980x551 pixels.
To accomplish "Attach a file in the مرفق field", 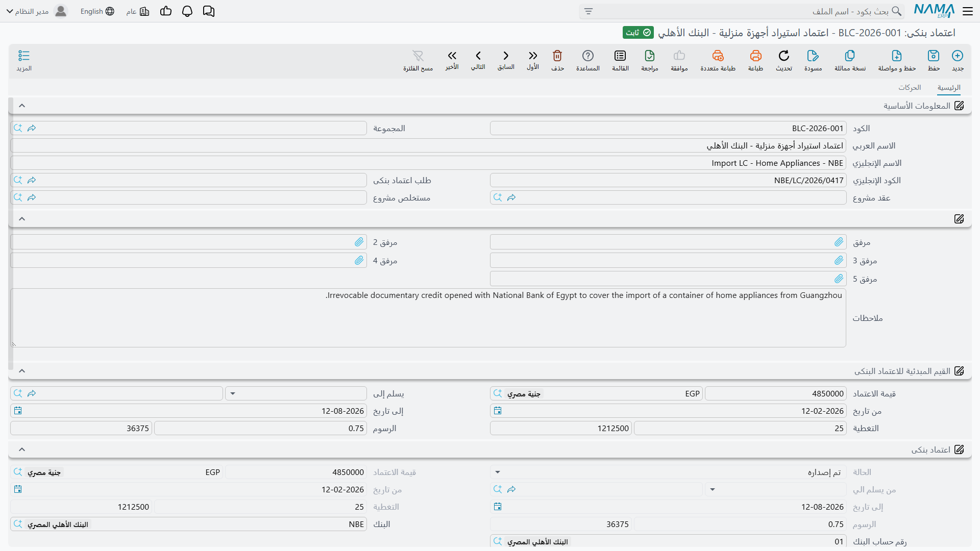I will 839,242.
